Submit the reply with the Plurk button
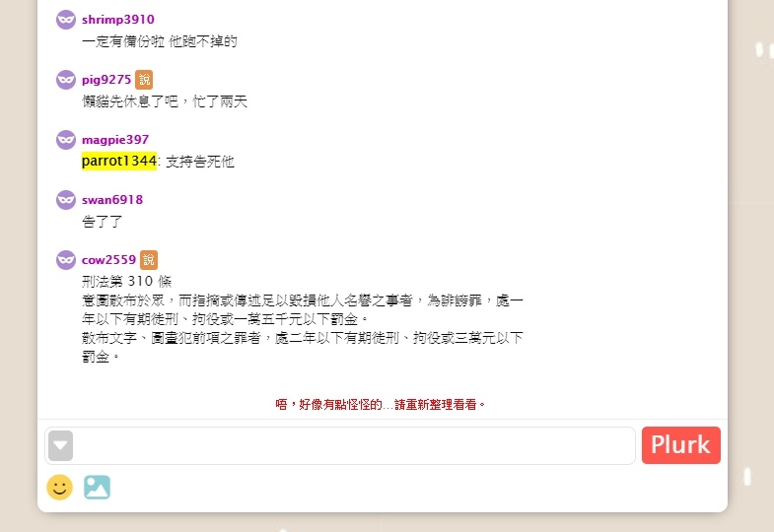Image resolution: width=774 pixels, height=532 pixels. pyautogui.click(x=680, y=445)
